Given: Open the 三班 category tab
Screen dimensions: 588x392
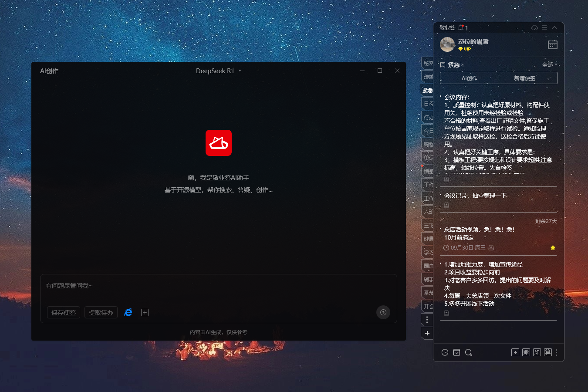Looking at the screenshot, I should coord(428,225).
